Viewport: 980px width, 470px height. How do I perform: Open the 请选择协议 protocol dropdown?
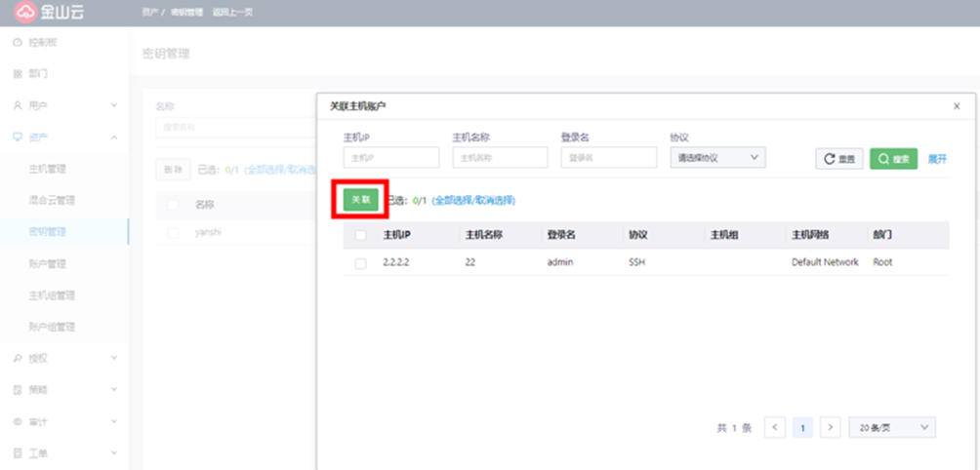point(716,158)
